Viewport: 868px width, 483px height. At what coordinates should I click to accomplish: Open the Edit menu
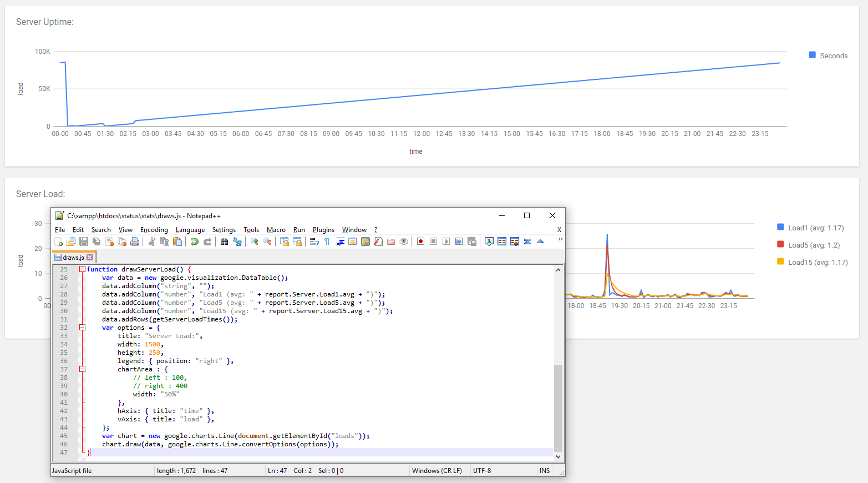coord(78,230)
